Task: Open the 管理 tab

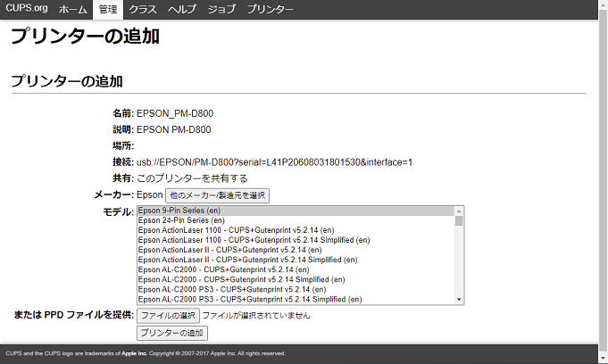Action: coord(108,9)
